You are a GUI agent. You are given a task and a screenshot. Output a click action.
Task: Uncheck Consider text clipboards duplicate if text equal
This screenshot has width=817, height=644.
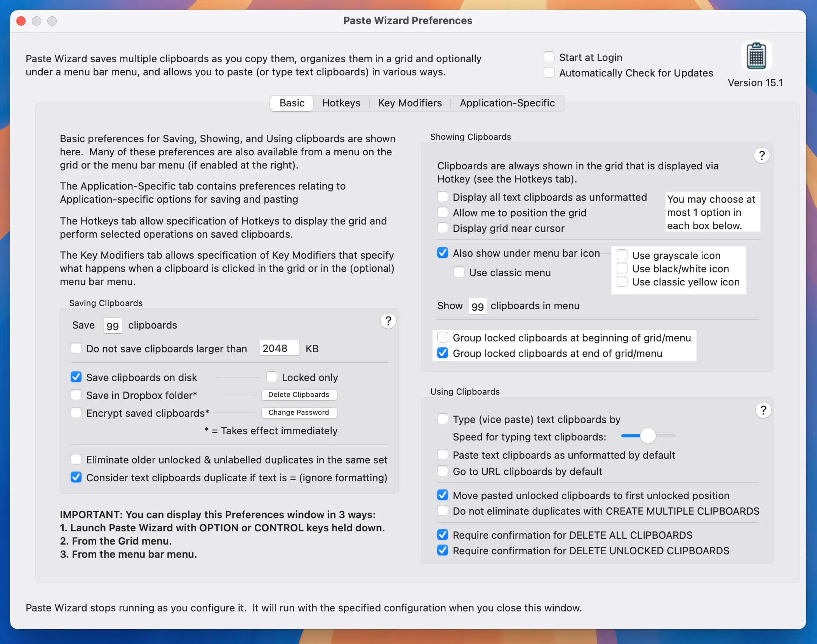[76, 477]
